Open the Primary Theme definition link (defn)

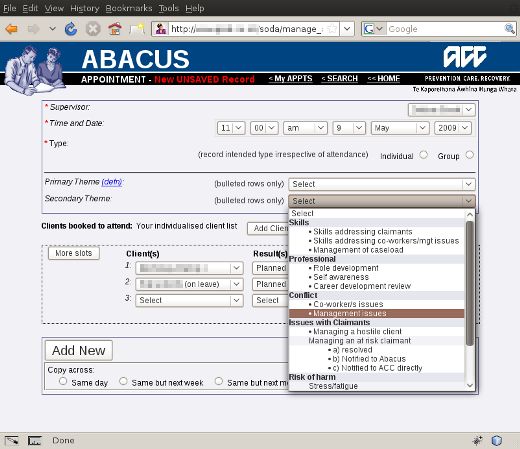click(112, 182)
